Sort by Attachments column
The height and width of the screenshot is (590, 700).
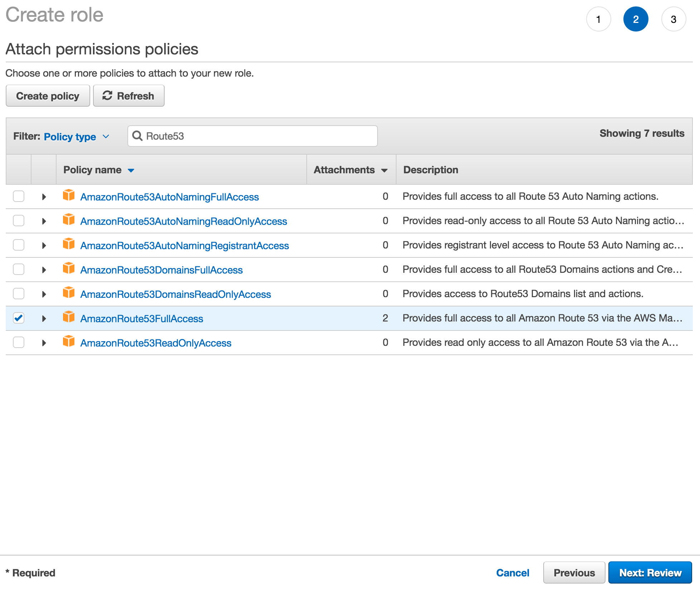351,170
